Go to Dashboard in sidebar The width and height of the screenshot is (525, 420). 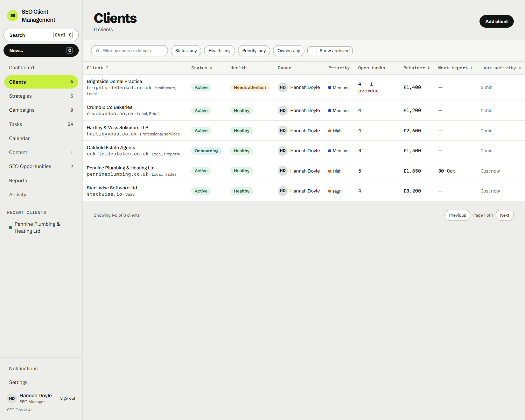pyautogui.click(x=41, y=68)
